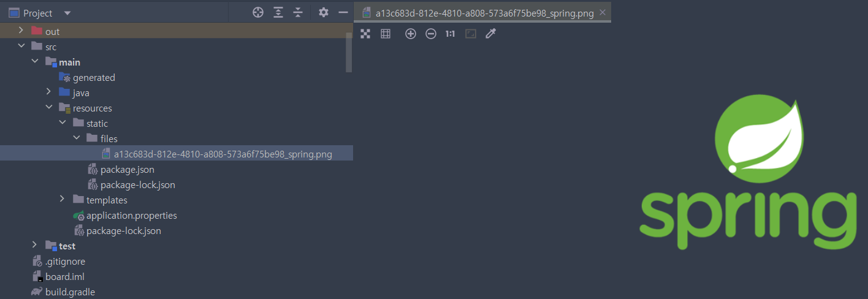Click the resources folder icon
Screen dimensions: 868x299
tap(64, 108)
